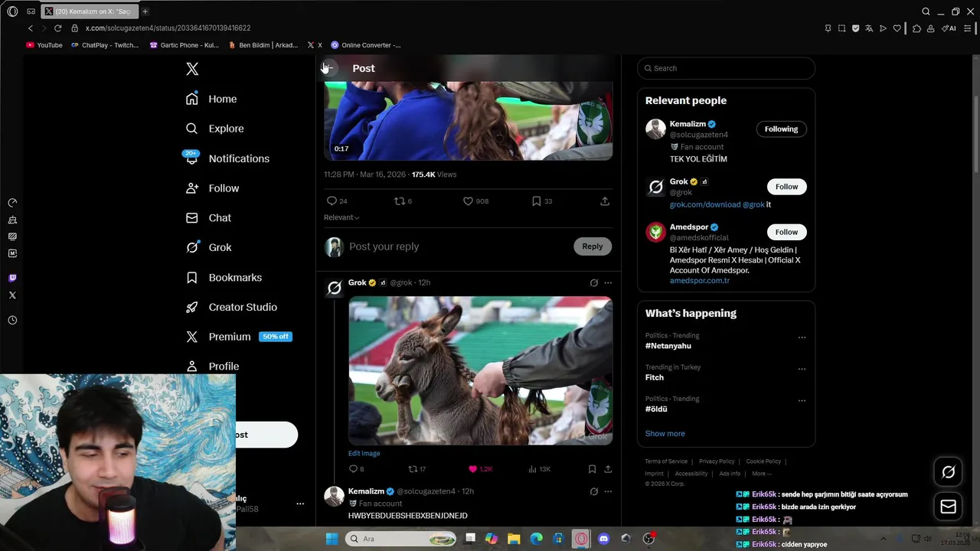Open more options for #Netanyahu trend
The width and height of the screenshot is (980, 551).
(x=802, y=337)
